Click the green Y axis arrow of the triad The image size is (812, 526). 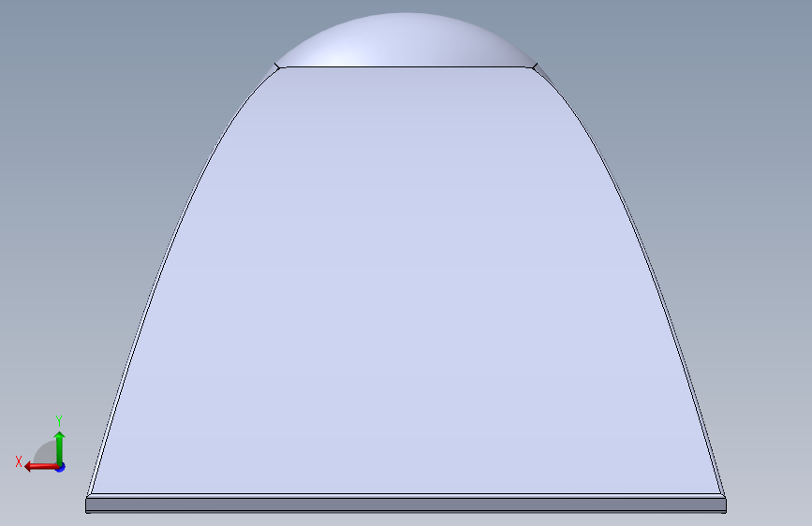pyautogui.click(x=60, y=448)
